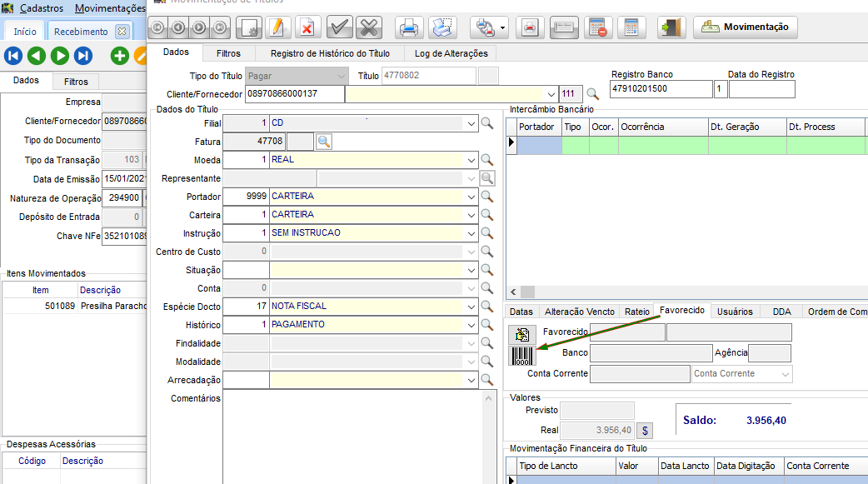Confirm changes with the checkmark icon
Viewport: 868px width, 484px height.
[339, 27]
